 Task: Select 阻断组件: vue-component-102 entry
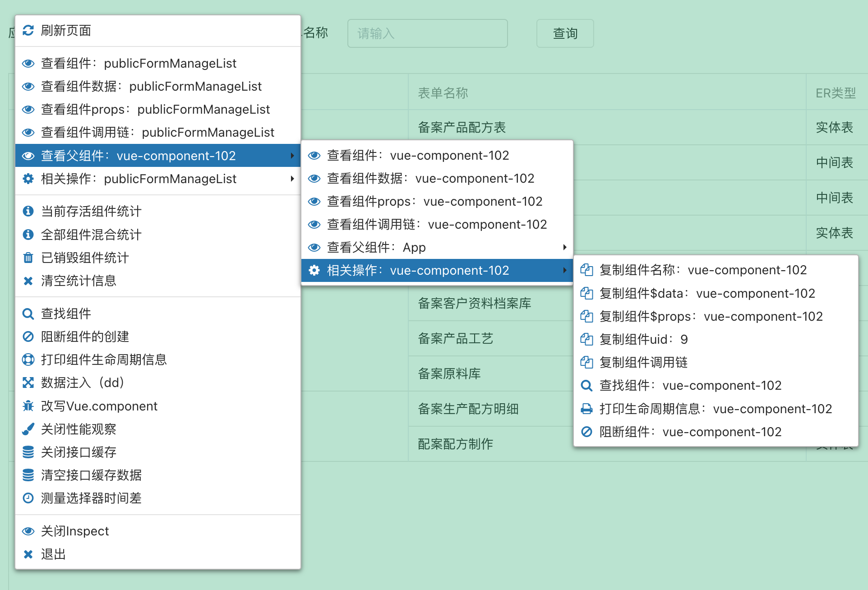(690, 432)
